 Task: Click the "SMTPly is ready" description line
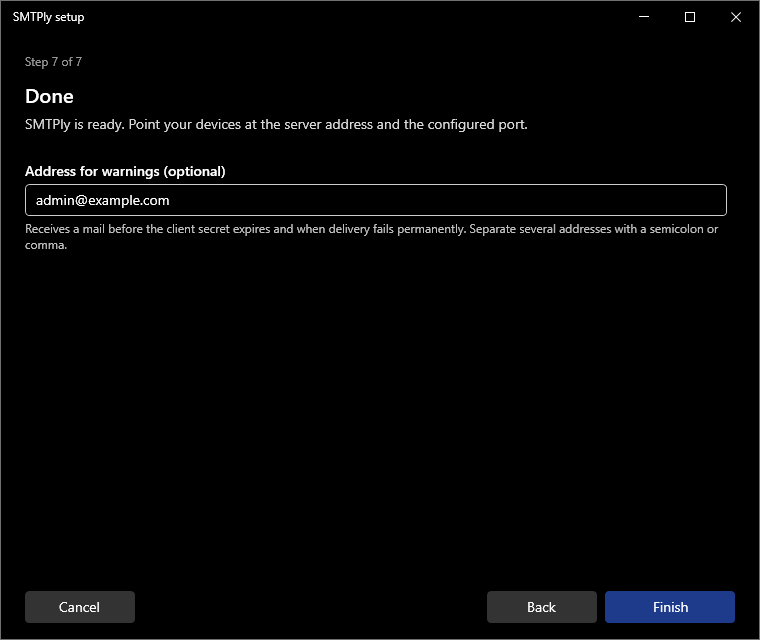pos(276,125)
